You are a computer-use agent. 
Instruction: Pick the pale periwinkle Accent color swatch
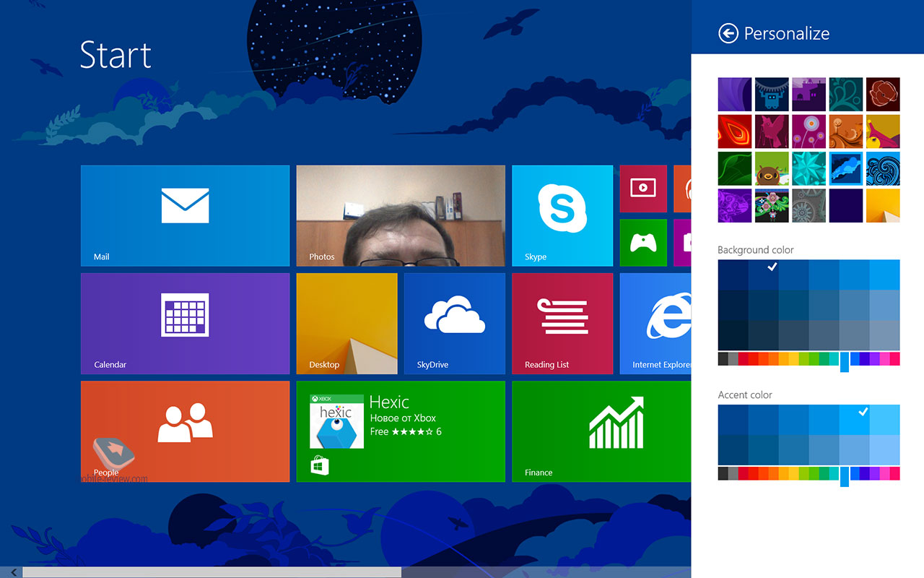coord(885,450)
